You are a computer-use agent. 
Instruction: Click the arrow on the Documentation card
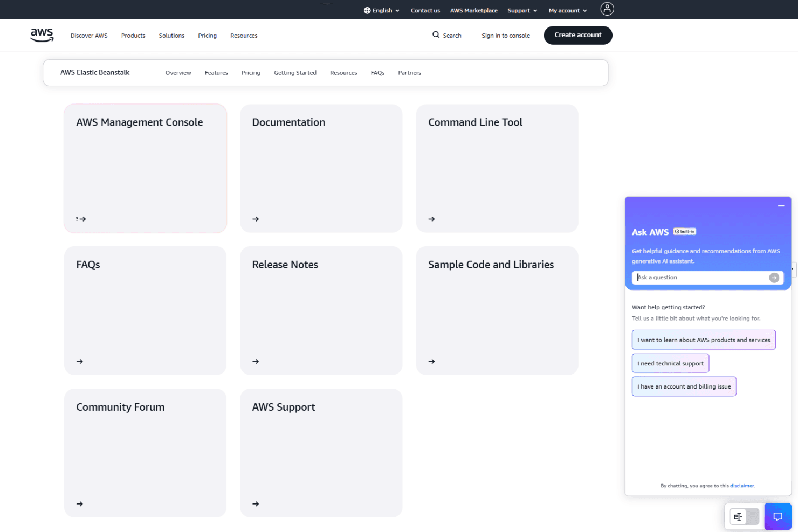coord(256,219)
